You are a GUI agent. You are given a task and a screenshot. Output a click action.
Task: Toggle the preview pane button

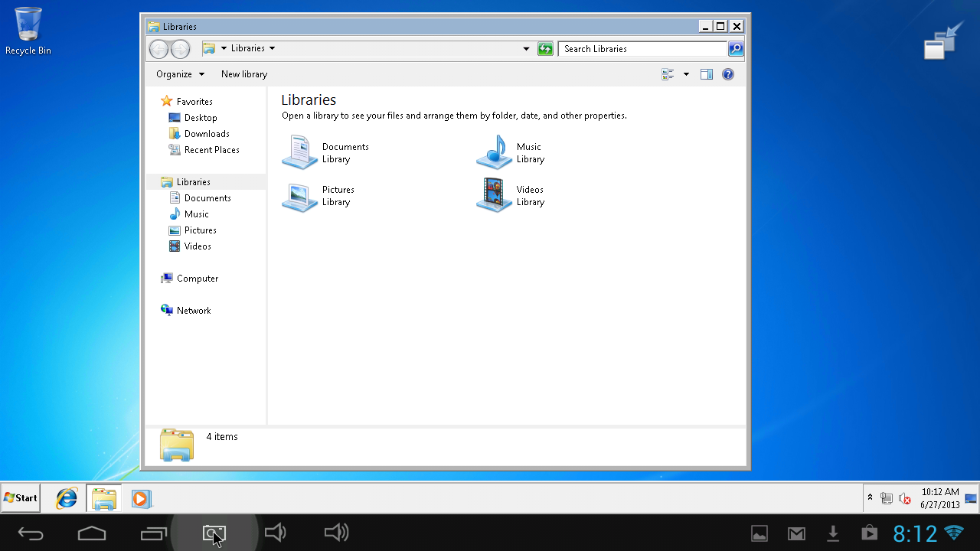(707, 74)
